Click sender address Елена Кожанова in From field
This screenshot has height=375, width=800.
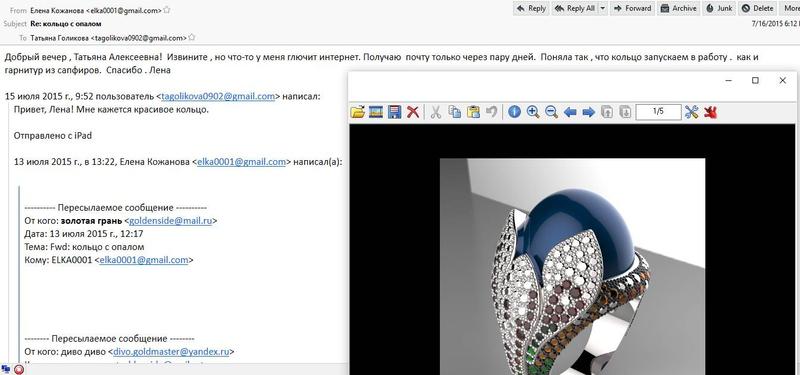point(96,10)
